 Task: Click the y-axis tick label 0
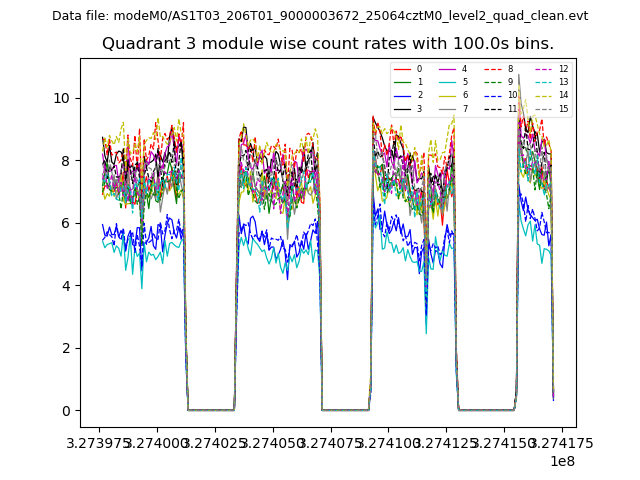pos(65,411)
